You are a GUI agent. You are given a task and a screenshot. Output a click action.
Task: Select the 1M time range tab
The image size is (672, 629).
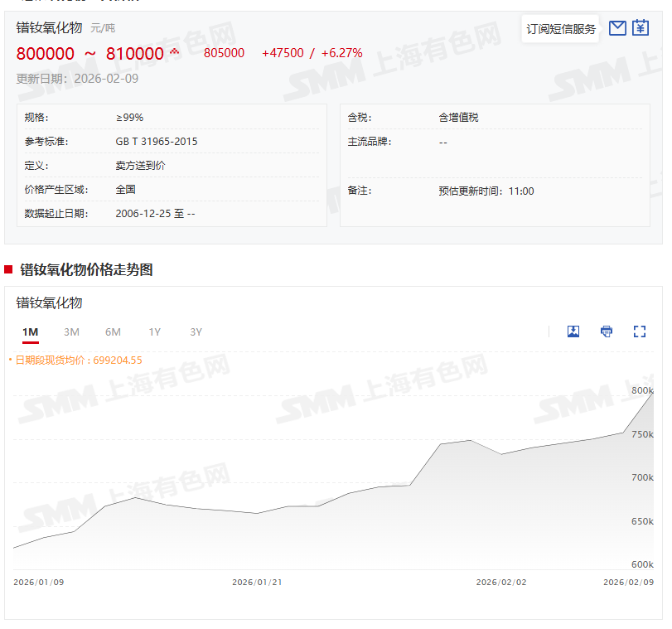tap(31, 332)
